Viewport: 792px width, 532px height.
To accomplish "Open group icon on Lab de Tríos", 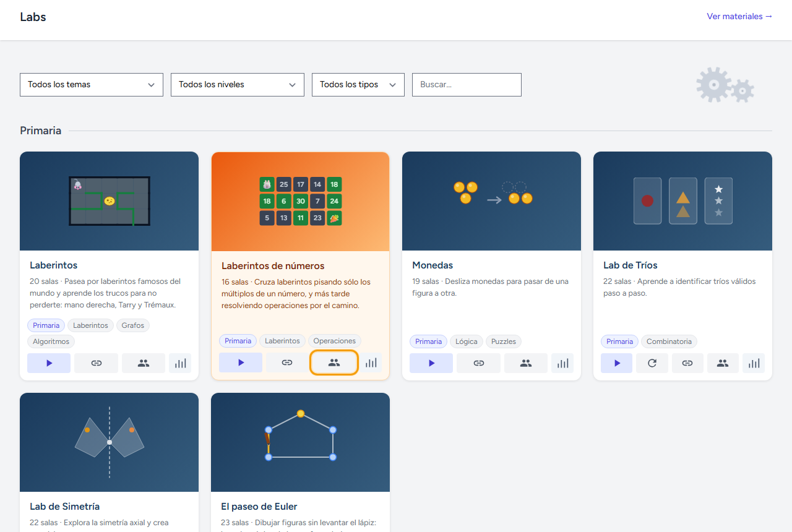I will pyautogui.click(x=723, y=363).
